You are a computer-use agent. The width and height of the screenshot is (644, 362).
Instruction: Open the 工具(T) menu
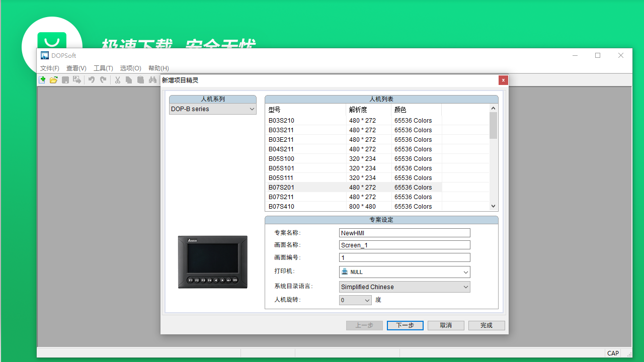click(x=103, y=68)
